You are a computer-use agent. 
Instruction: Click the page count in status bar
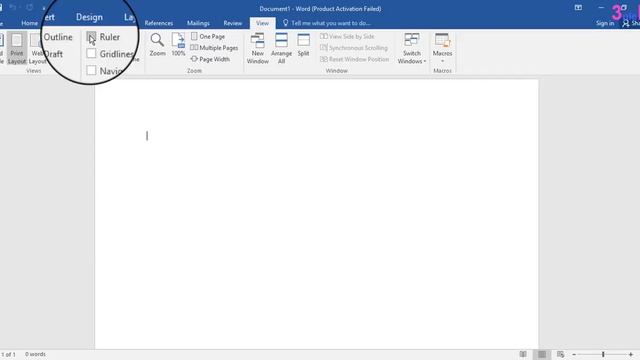(8, 354)
